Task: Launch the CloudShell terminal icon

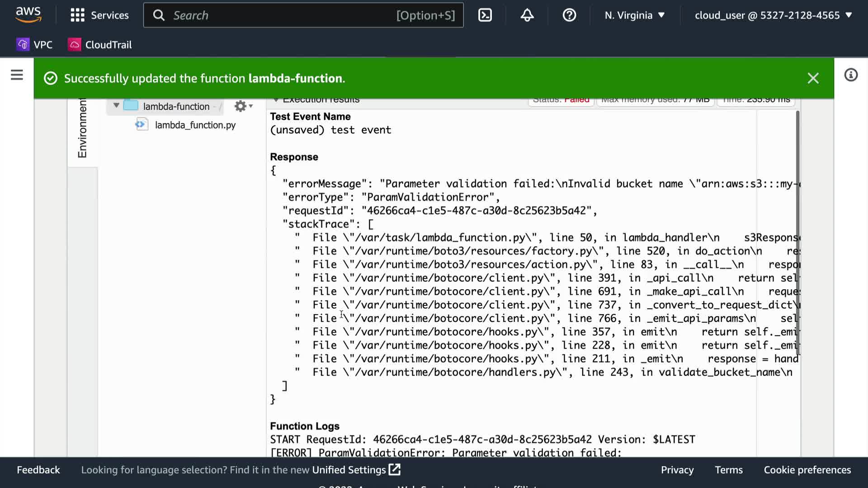Action: (485, 15)
